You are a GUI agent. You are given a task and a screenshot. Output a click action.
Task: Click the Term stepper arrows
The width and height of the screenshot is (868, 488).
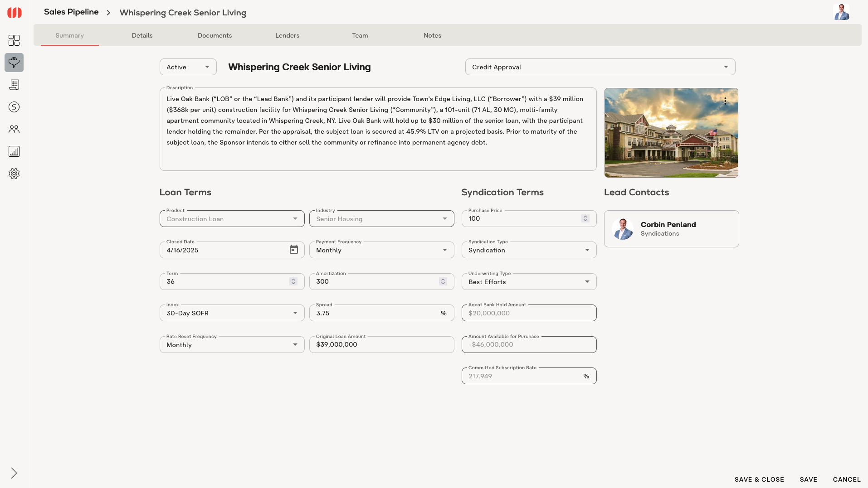point(293,281)
